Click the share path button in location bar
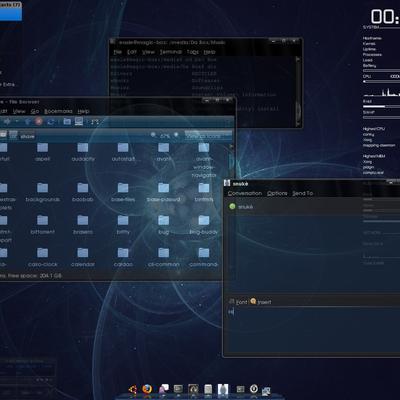The height and width of the screenshot is (400, 400). tap(27, 136)
